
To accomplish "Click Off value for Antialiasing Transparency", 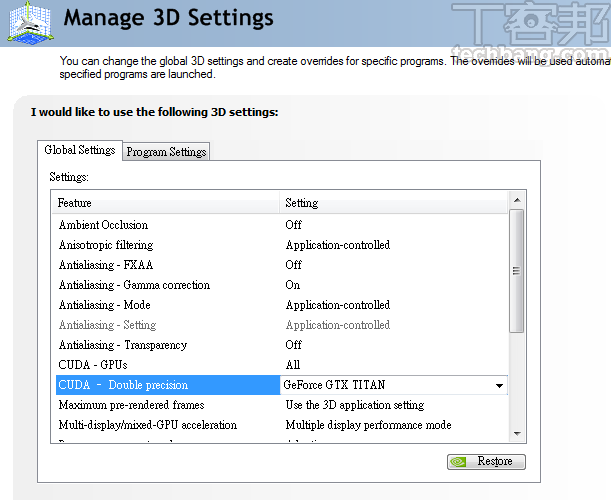I will (293, 345).
